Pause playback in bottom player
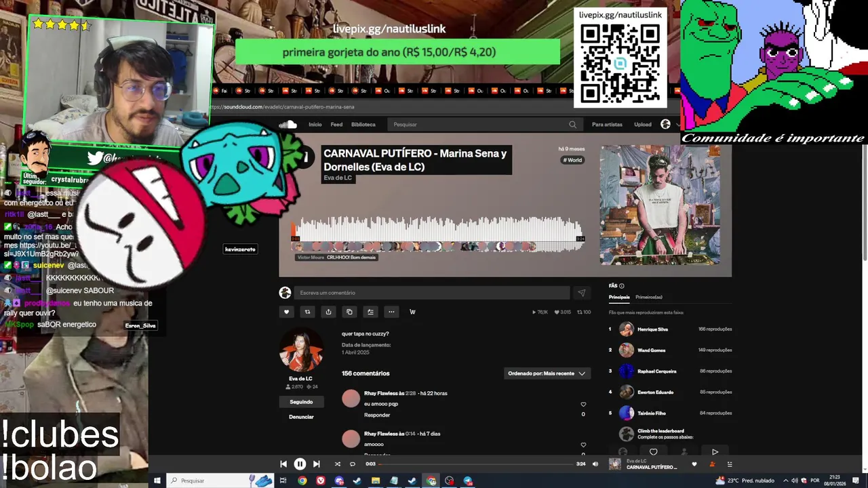The height and width of the screenshot is (488, 868). [x=300, y=464]
